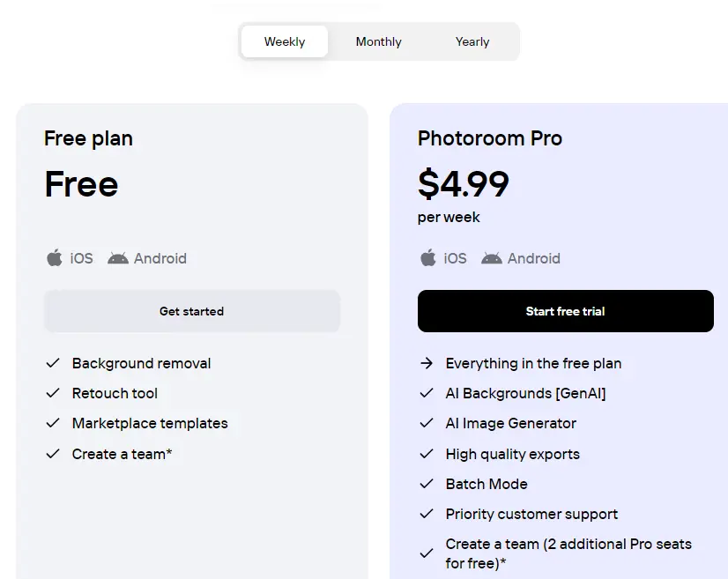This screenshot has width=728, height=579.
Task: Switch to the Monthly billing tab
Action: [x=378, y=41]
